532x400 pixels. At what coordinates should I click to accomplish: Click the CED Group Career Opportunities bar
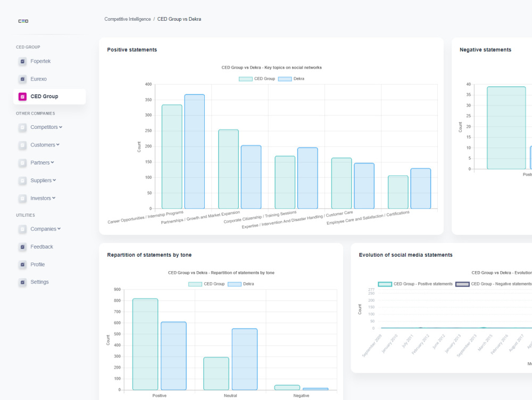172,157
